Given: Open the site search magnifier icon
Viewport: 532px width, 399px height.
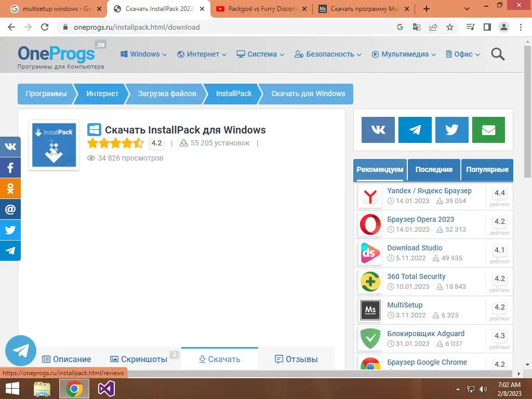Looking at the screenshot, I should [x=498, y=54].
